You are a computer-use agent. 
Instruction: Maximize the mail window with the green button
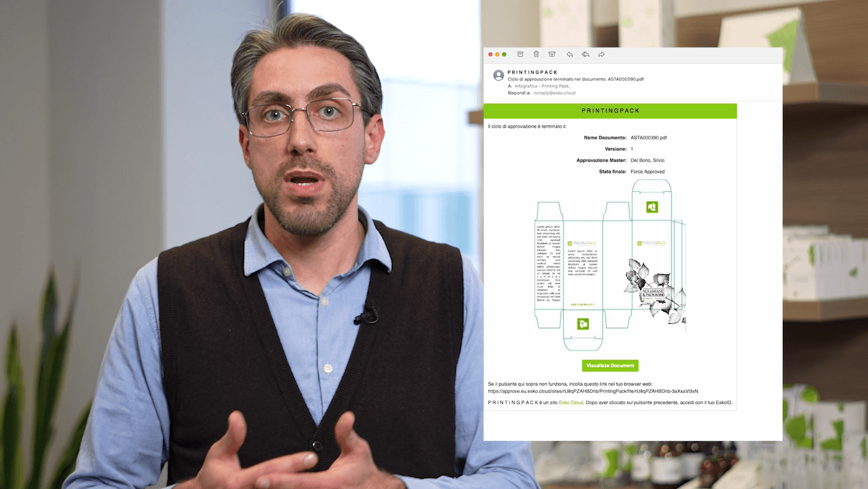504,54
